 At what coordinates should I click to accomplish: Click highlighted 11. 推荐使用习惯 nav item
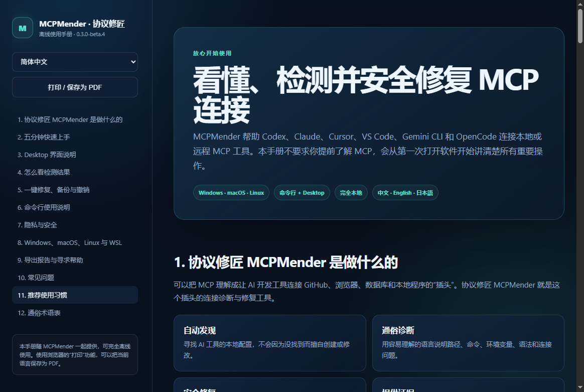[75, 295]
